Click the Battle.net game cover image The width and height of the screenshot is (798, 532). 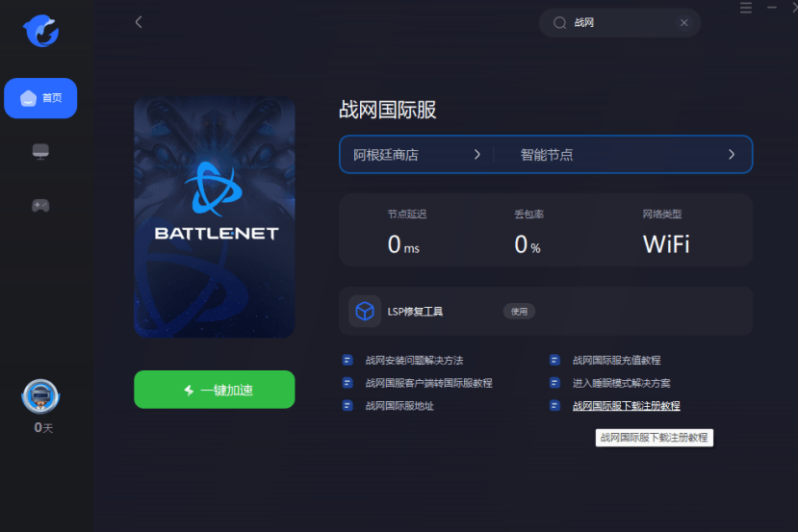215,217
